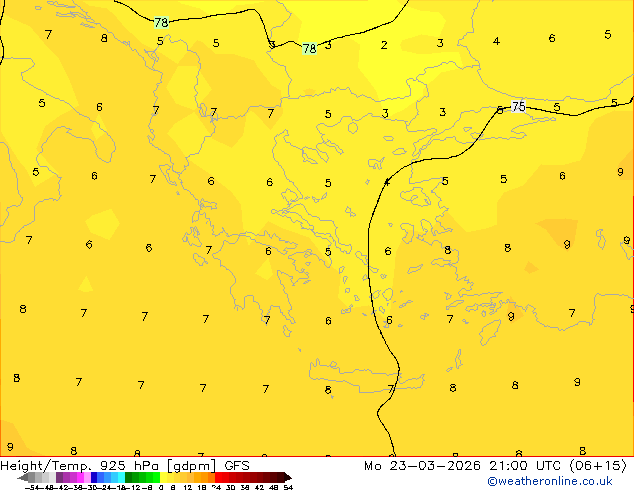Select the dark green swatch in the color scale
The width and height of the screenshot is (634, 490).
(128, 477)
